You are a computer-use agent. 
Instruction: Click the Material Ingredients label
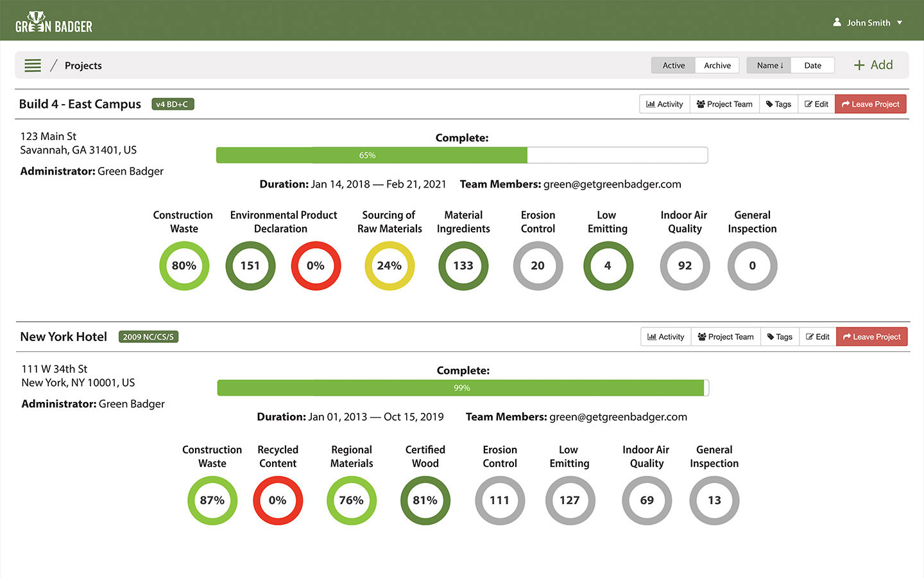point(463,222)
